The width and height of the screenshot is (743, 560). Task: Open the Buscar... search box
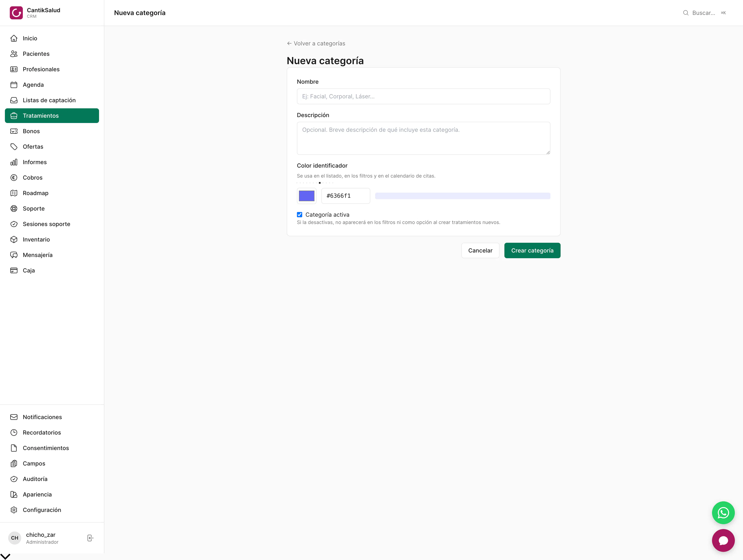pos(705,13)
